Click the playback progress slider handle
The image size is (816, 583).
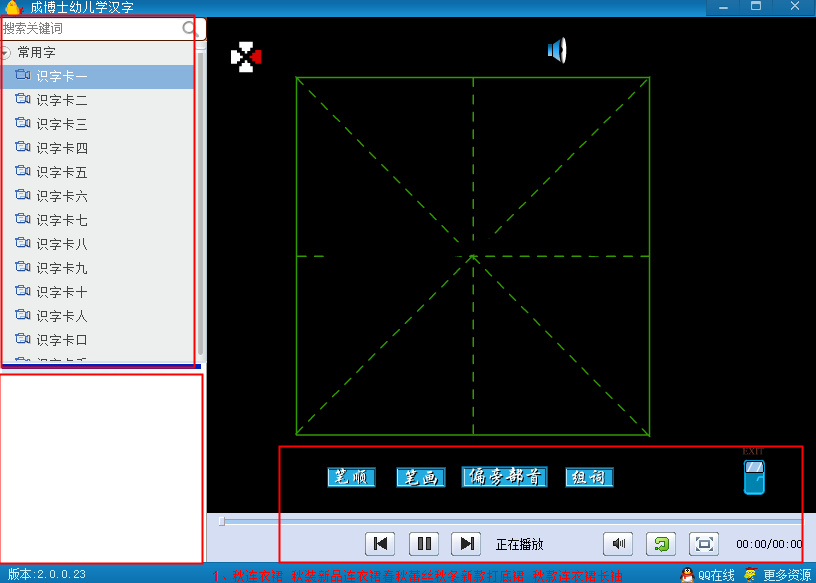coord(222,521)
